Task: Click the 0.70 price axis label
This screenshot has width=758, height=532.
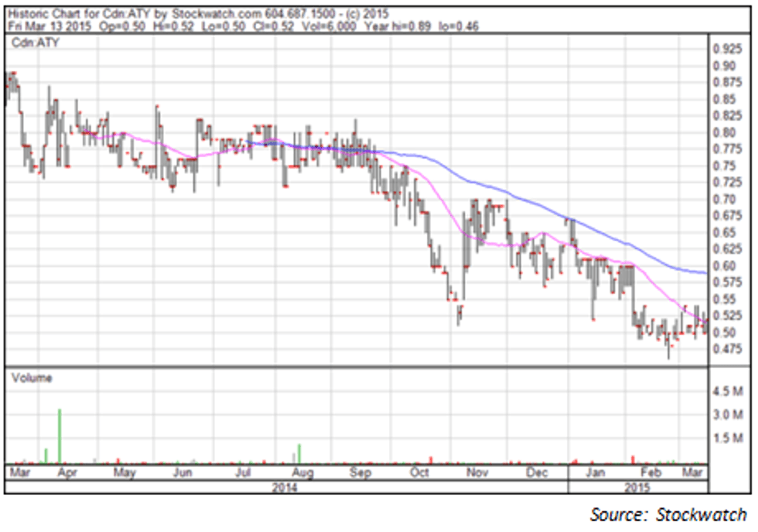Action: click(x=725, y=199)
